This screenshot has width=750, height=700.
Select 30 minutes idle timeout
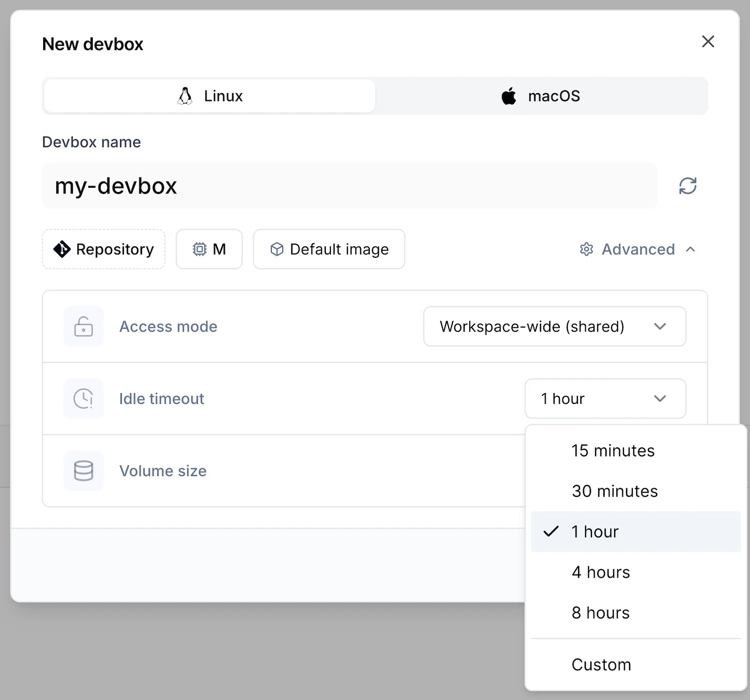(x=636, y=491)
